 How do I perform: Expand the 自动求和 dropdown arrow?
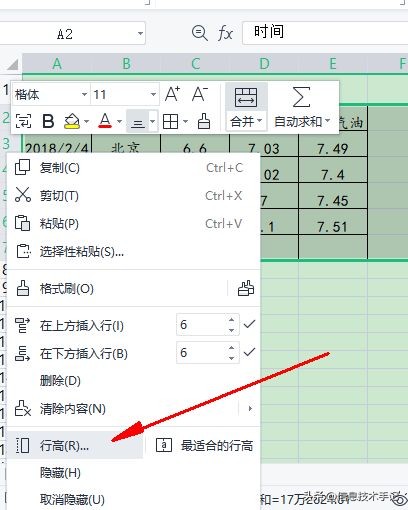pos(327,120)
